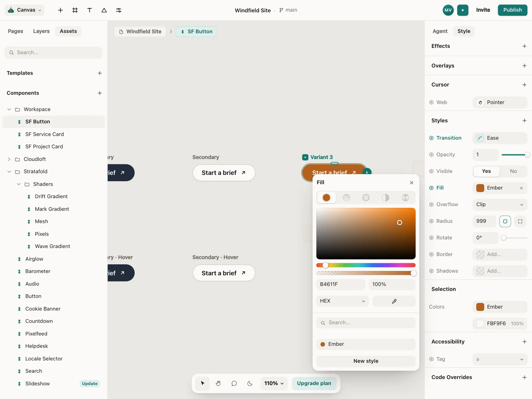Click New style in Fill popup
The width and height of the screenshot is (532, 399).
(x=366, y=361)
